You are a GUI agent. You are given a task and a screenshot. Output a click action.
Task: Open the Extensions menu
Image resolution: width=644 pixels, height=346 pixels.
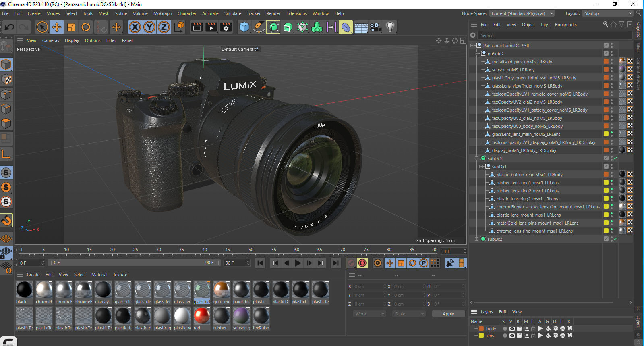(x=296, y=13)
